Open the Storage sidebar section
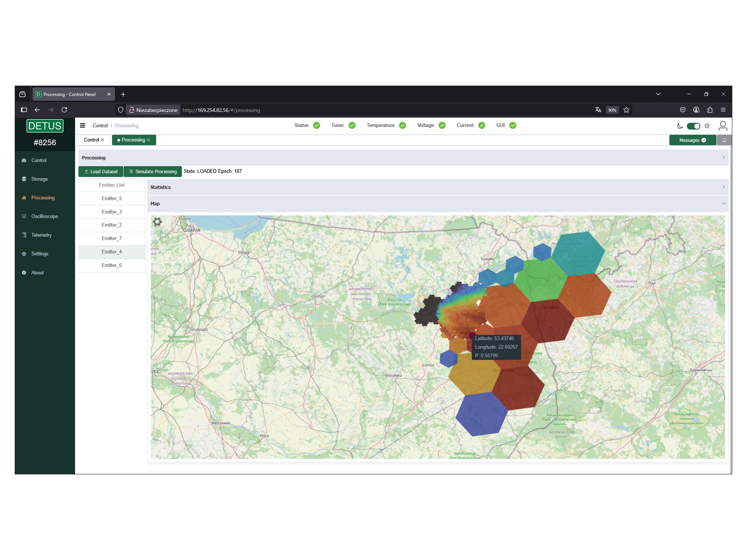The image size is (747, 560). point(39,179)
